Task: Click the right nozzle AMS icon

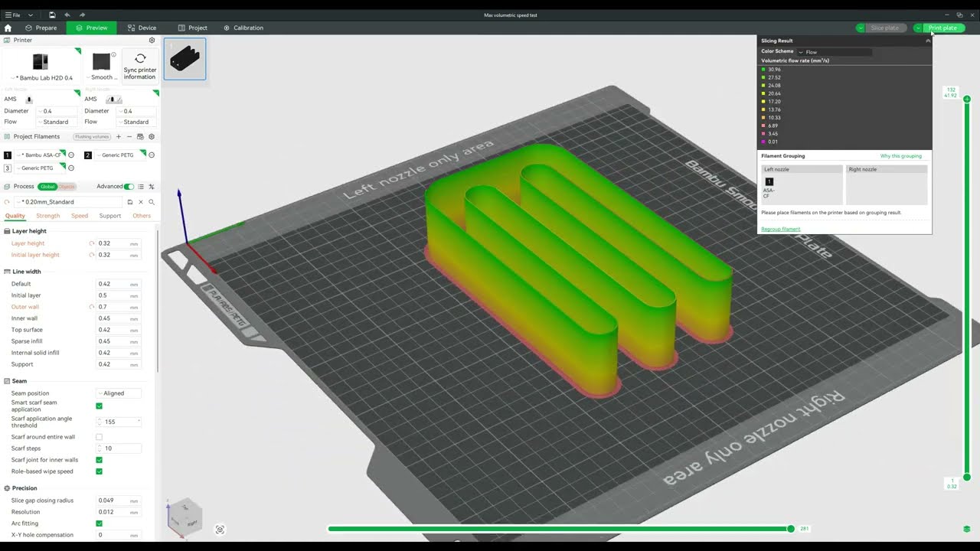Action: coord(114,99)
